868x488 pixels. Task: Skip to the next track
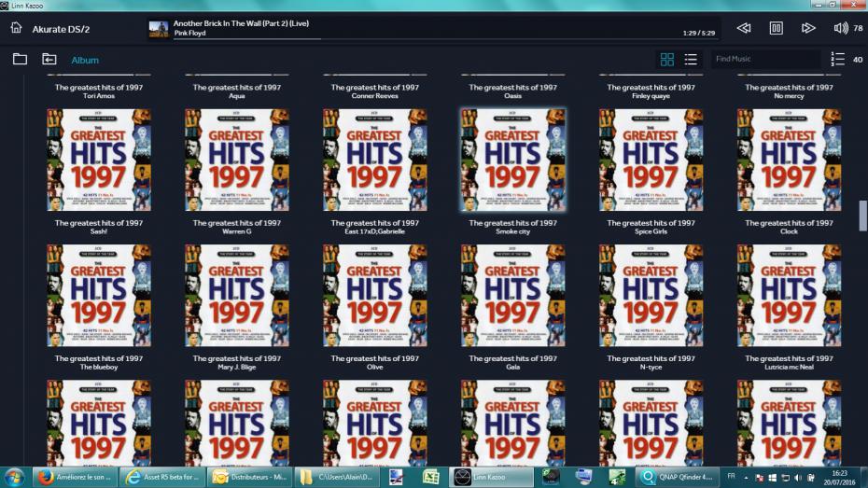(808, 28)
